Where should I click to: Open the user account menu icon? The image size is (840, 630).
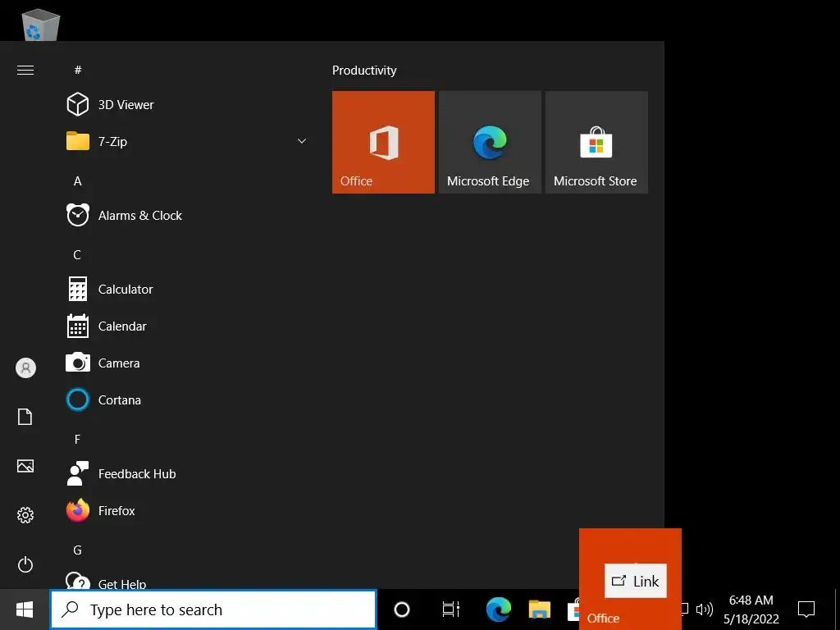click(x=25, y=368)
